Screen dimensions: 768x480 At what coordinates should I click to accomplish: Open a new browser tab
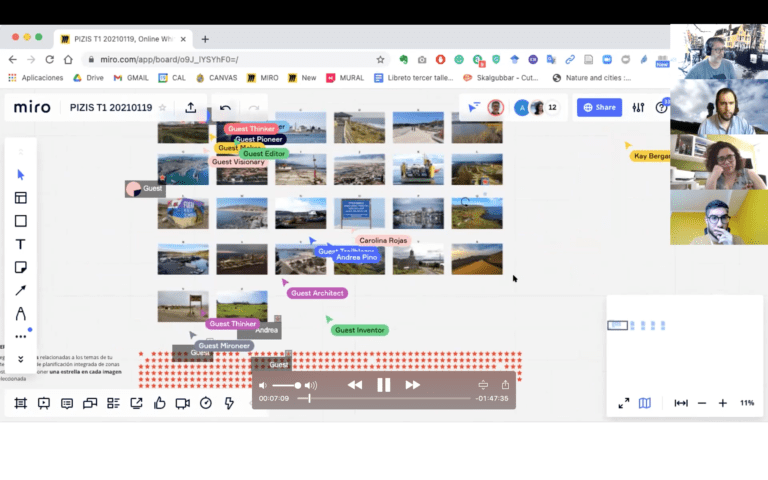tap(205, 39)
